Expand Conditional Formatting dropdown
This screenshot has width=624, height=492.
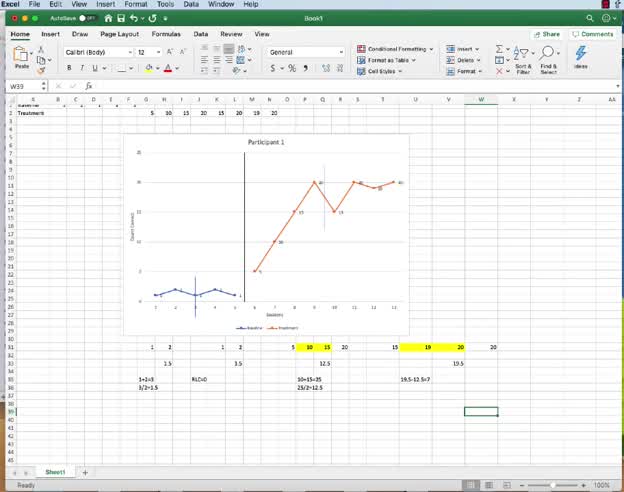pyautogui.click(x=431, y=49)
